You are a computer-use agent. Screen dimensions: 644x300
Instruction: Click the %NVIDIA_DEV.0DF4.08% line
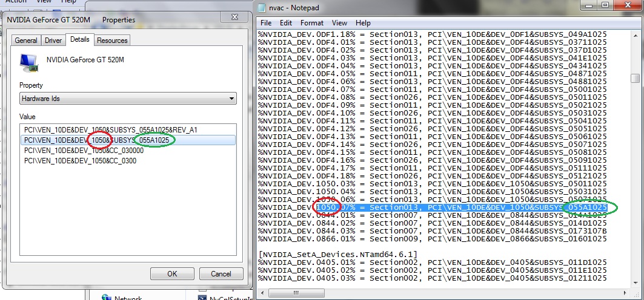coord(433,97)
